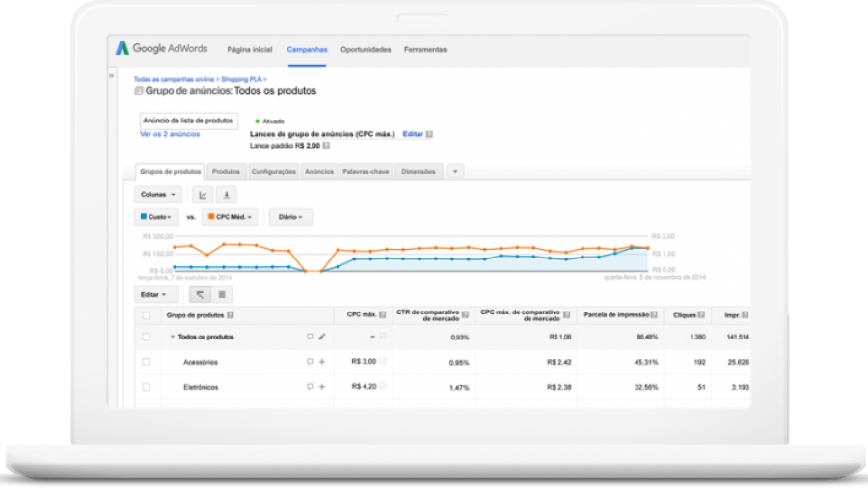This screenshot has height=488, width=868.
Task: Switch to the Palavras-chave tab
Action: (366, 172)
